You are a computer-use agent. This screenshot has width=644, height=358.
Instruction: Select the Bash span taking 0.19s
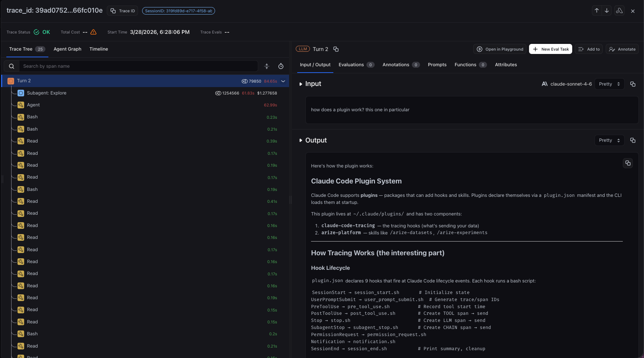(145, 189)
